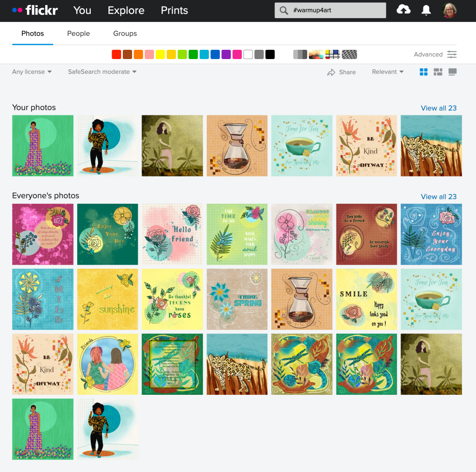Click the search magnifier icon
The width and height of the screenshot is (476, 472).
coord(283,10)
